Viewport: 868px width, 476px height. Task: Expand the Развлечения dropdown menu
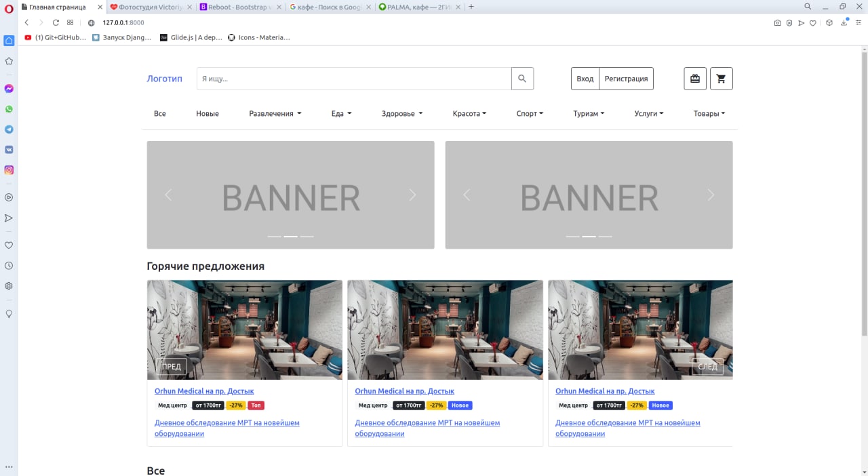tap(275, 114)
